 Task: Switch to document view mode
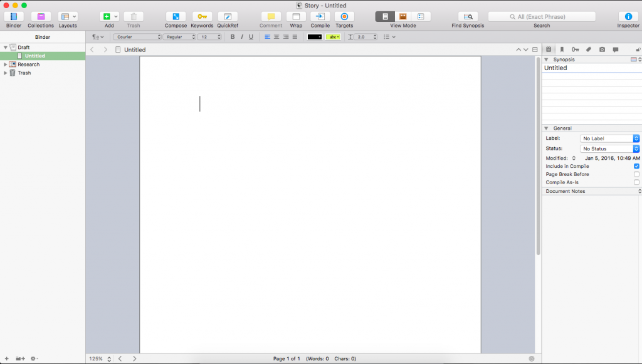point(385,17)
